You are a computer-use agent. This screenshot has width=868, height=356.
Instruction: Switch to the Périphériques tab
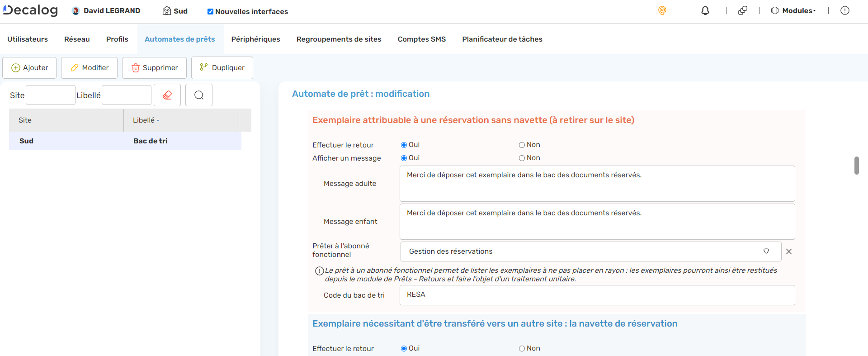tap(255, 39)
